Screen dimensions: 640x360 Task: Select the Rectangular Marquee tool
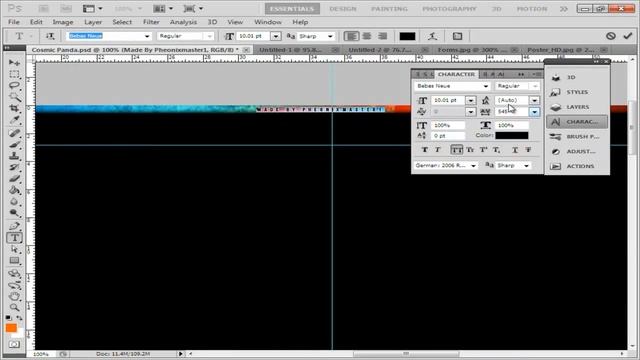click(14, 74)
